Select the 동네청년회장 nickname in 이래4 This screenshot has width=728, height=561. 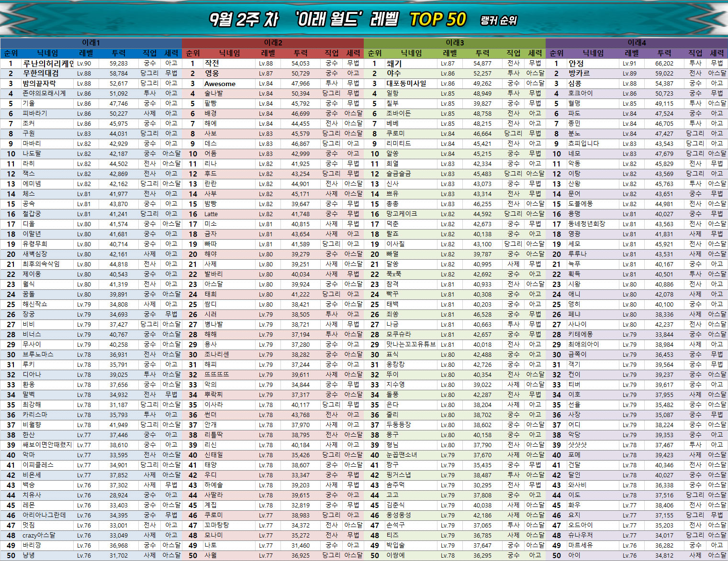(x=586, y=224)
